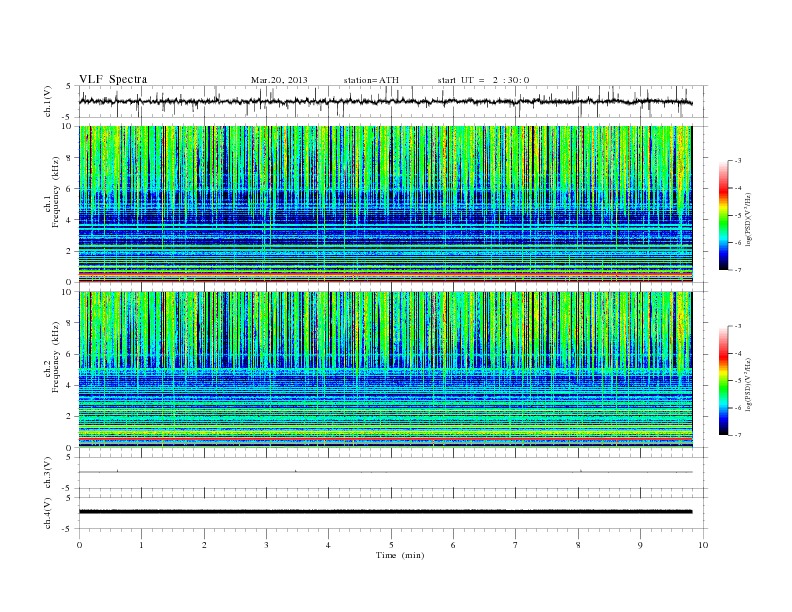This screenshot has width=792, height=612.
Task: Click the upper ch.1 PSD color scale bar
Action: [723, 215]
